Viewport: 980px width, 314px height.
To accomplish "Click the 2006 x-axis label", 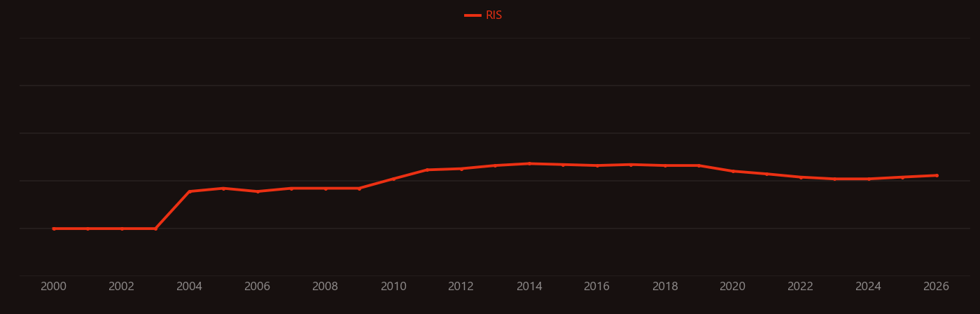I will tap(257, 287).
